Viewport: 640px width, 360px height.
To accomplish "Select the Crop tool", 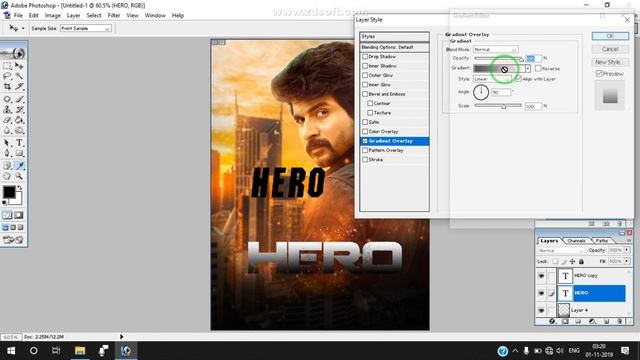I will tap(7, 87).
